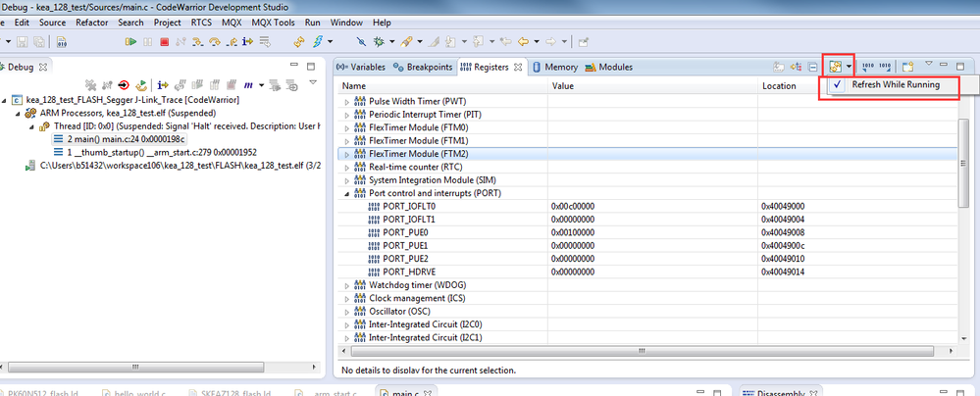Select the PORT_PUE0 register row
Image resolution: width=980 pixels, height=396 pixels.
(648, 232)
